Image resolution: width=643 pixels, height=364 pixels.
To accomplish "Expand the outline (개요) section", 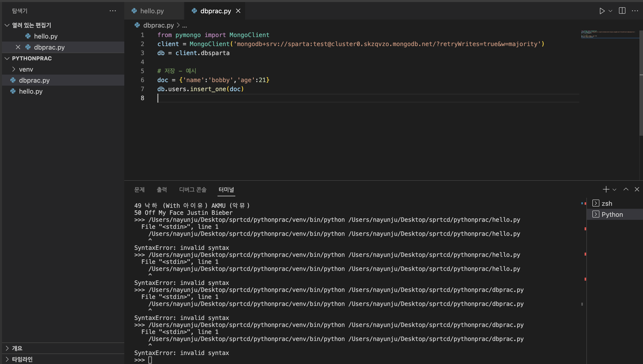I will (63, 348).
